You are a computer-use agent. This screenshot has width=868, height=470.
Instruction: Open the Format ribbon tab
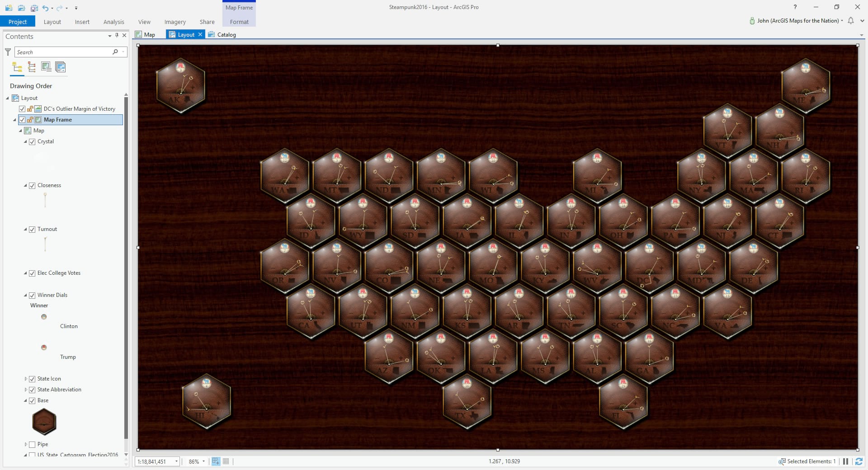coord(239,22)
